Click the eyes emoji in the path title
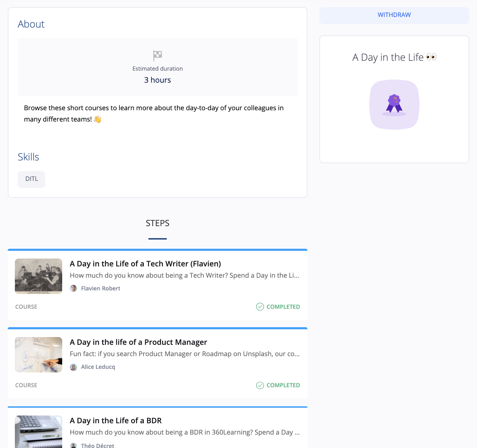The width and height of the screenshot is (477, 448). point(431,57)
